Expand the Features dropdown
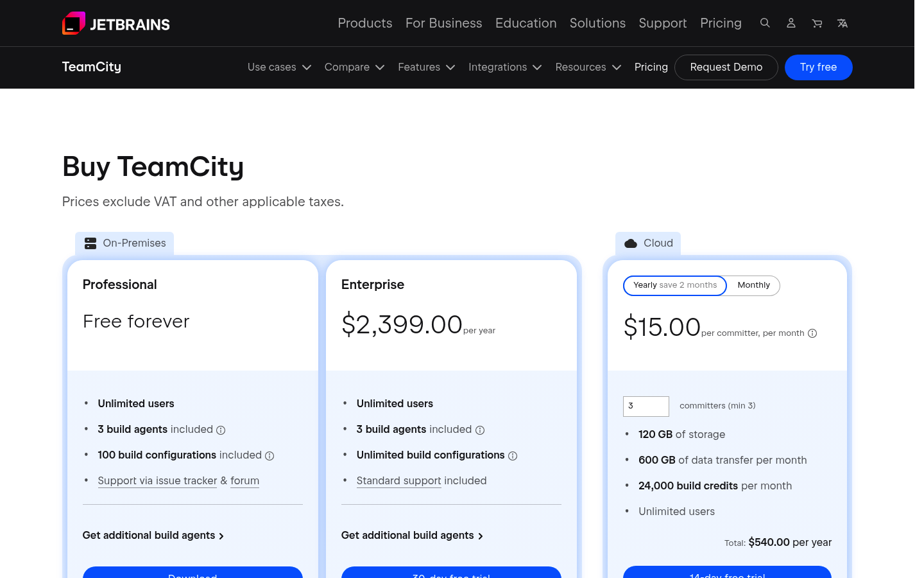Viewport: 924px width, 578px height. point(426,67)
